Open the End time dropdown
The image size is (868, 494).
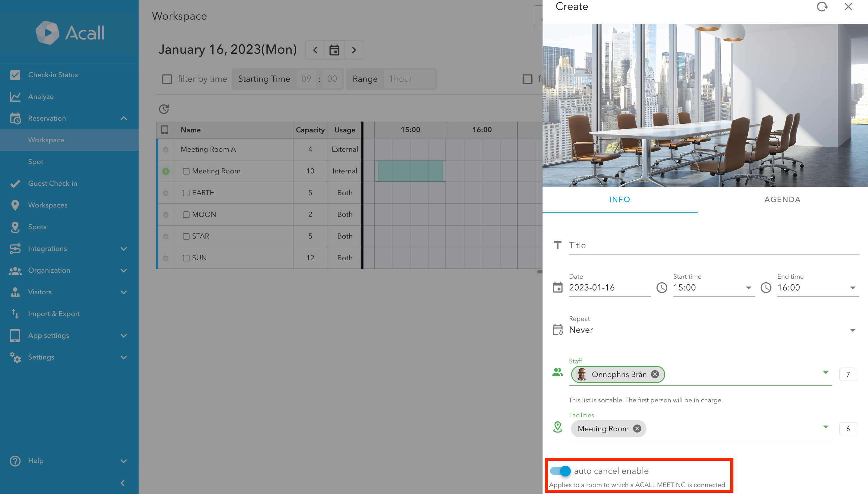tap(853, 287)
